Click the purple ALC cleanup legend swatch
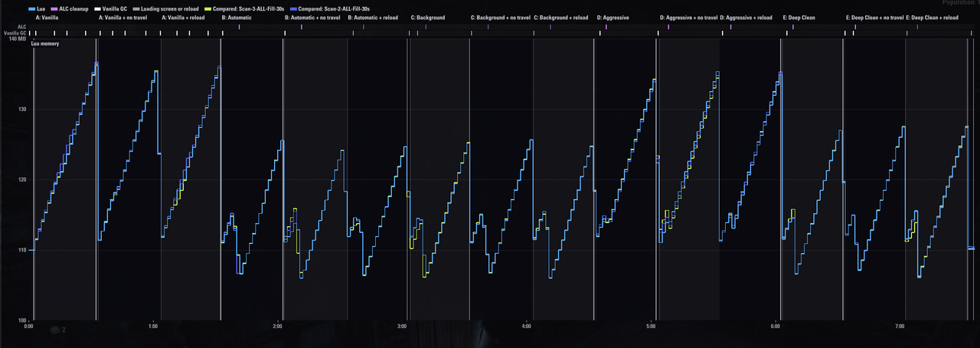 (x=54, y=8)
